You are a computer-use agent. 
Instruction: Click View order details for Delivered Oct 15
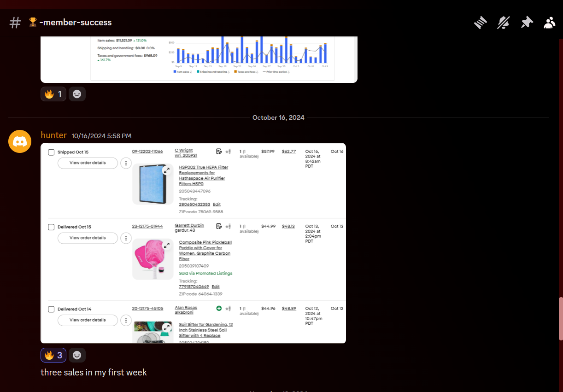[x=88, y=238]
